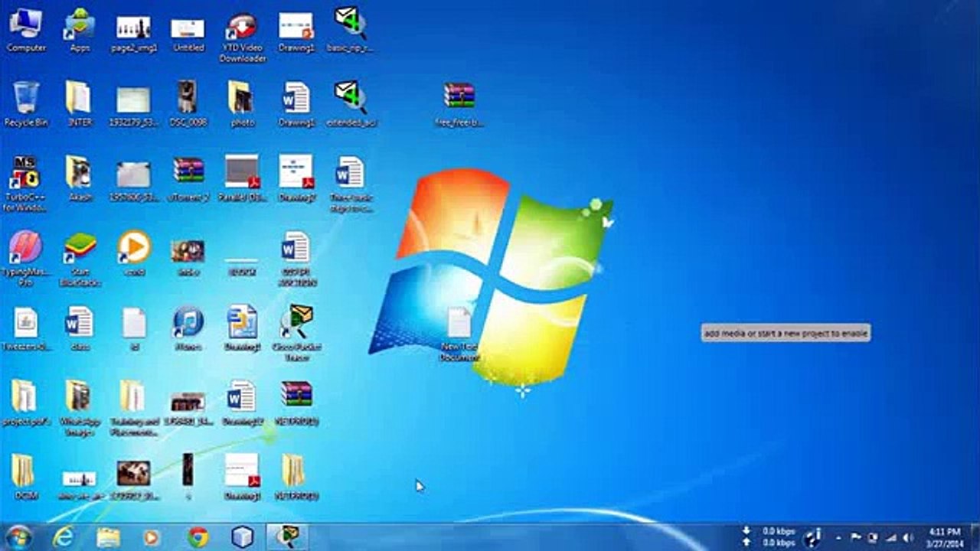
Task: Open the Training and Placements folder
Action: click(134, 409)
